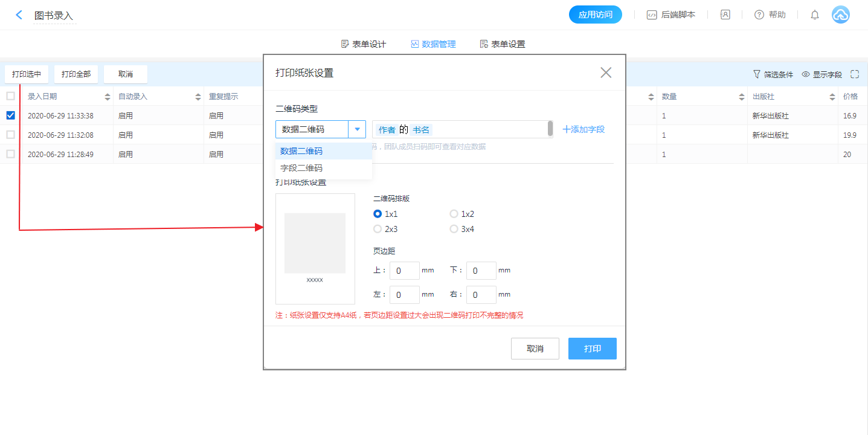868x435 pixels.
Task: Click price cell 16.9
Action: coord(850,115)
